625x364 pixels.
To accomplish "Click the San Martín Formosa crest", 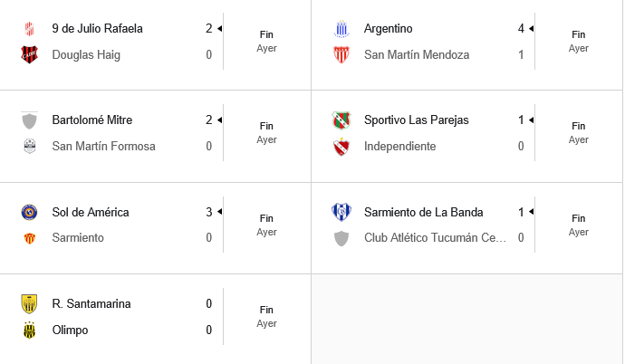I will pos(30,146).
